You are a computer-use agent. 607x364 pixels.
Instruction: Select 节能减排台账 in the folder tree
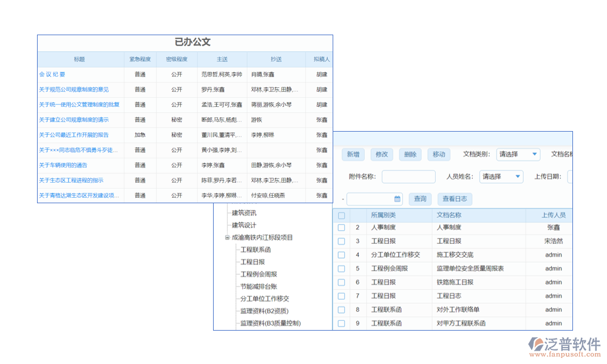pos(259,286)
